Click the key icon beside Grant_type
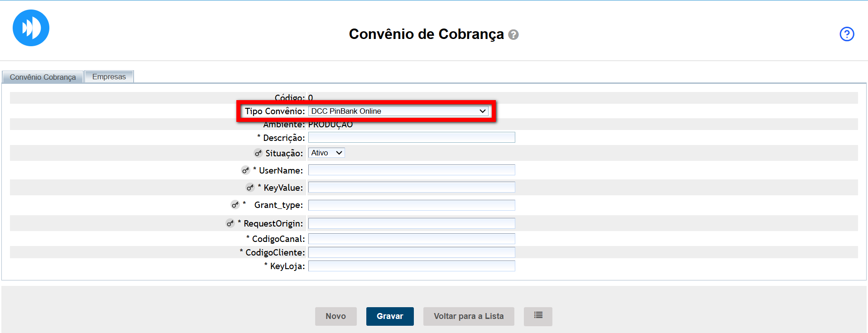 click(x=235, y=205)
